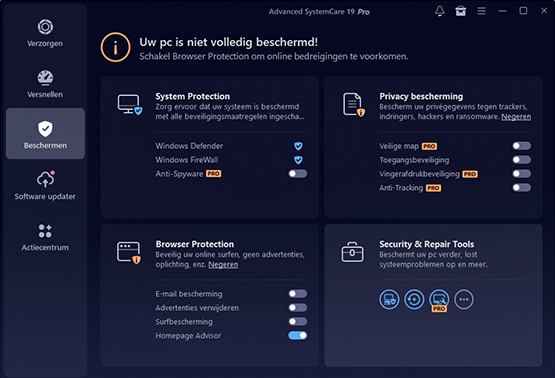The height and width of the screenshot is (378, 555).
Task: Toggle Surfbescherming on
Action: [x=297, y=322]
